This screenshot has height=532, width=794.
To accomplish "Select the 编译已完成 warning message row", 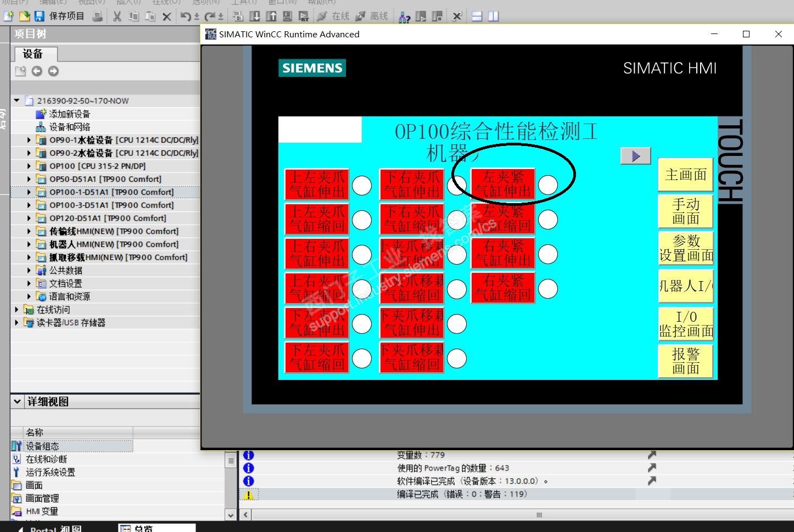I will [516, 495].
